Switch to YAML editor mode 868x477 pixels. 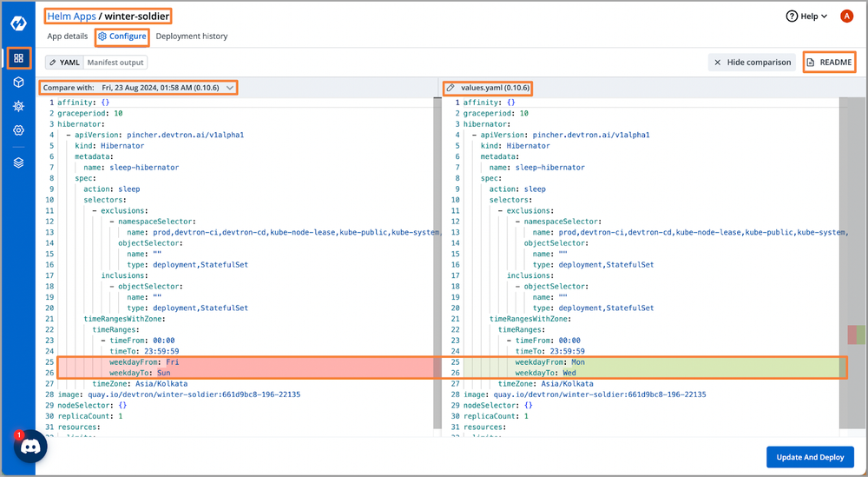click(64, 62)
